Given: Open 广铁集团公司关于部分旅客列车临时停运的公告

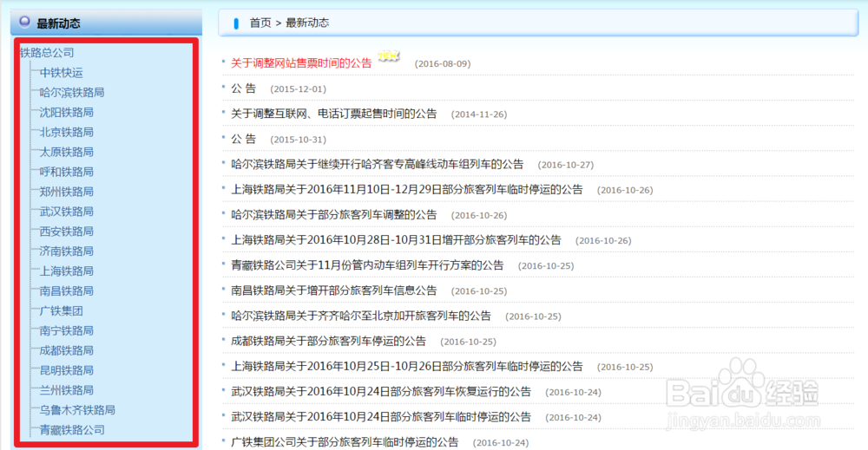Looking at the screenshot, I should pos(345,442).
